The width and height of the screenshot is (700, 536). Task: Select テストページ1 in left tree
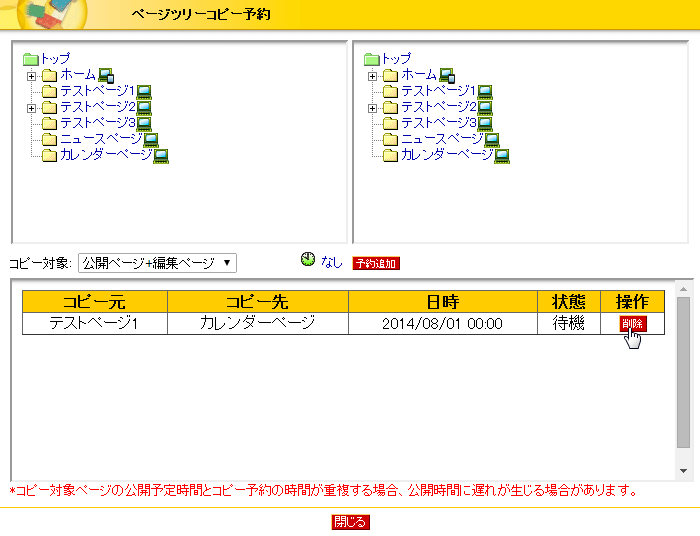pyautogui.click(x=97, y=91)
